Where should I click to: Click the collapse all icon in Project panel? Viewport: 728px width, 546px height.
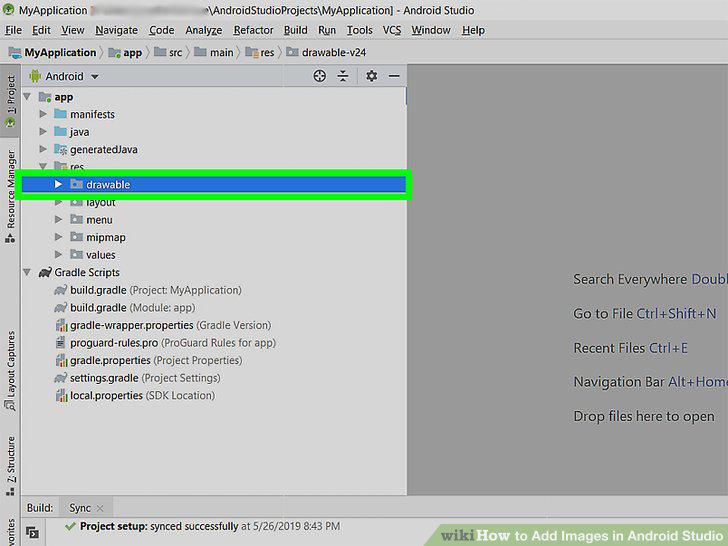(x=343, y=76)
